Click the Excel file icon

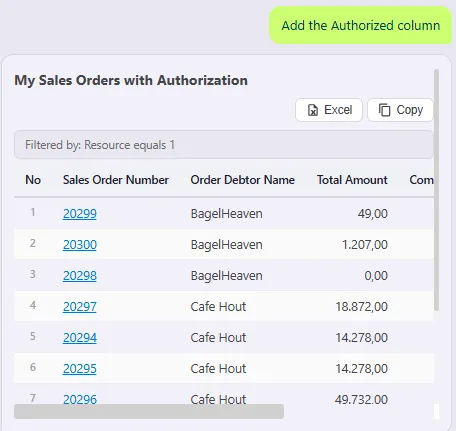click(313, 110)
